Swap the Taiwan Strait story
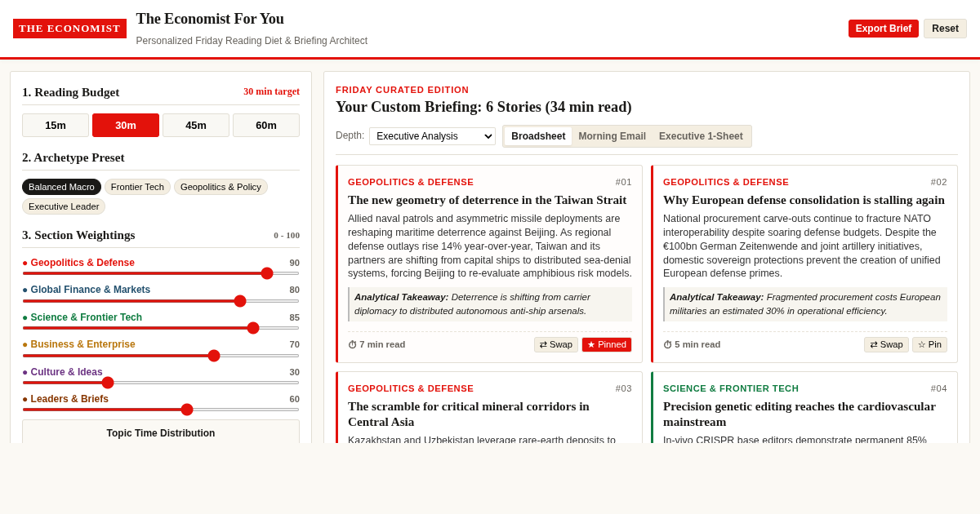This screenshot has width=980, height=514. (556, 344)
